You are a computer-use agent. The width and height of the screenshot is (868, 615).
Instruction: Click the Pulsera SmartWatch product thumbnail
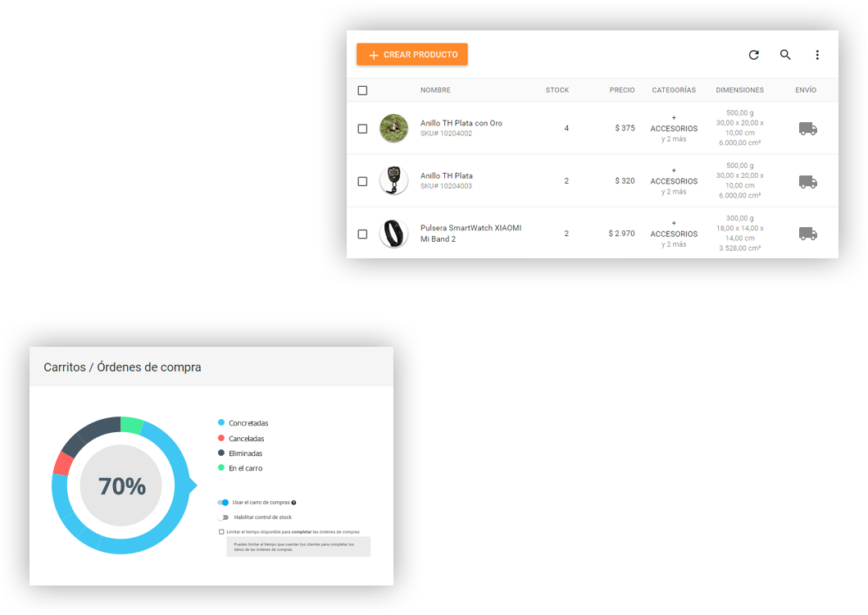click(x=393, y=234)
